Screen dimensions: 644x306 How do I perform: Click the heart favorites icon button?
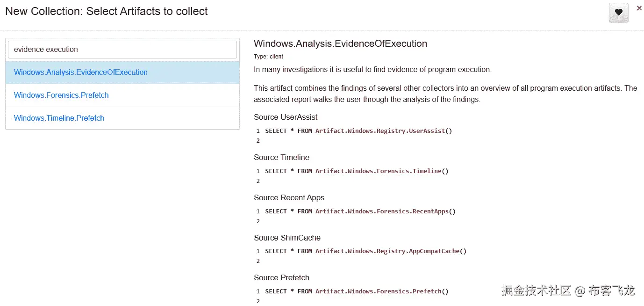click(618, 13)
